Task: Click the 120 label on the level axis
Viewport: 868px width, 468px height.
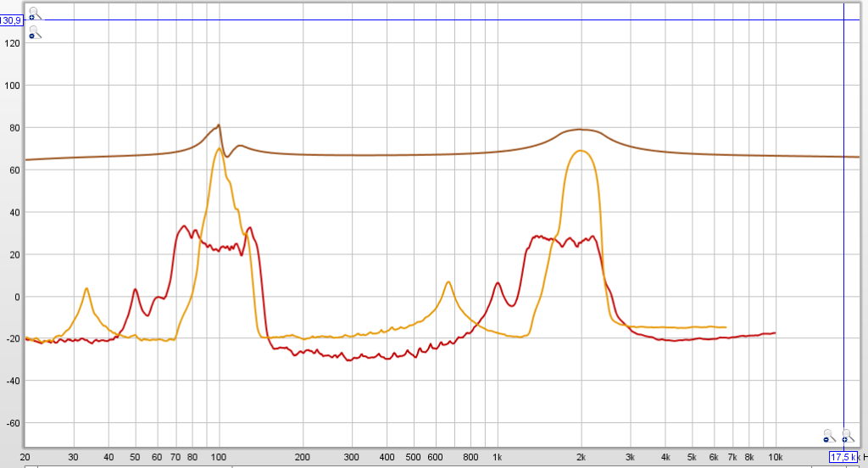Action: click(x=12, y=43)
